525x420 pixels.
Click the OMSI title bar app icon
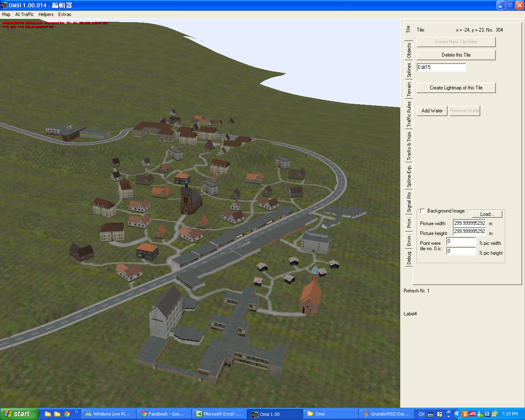tap(4, 5)
